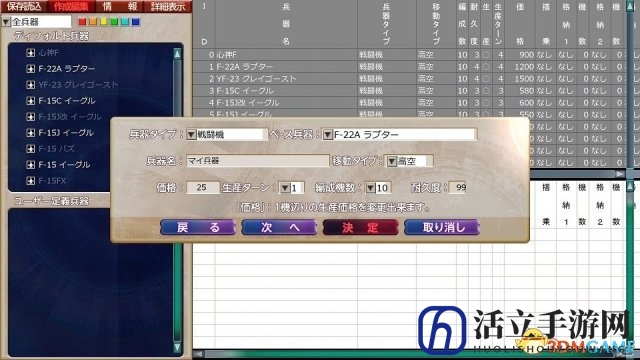Viewport: 640px width, 360px height.
Task: Select F-15 バズ in the default list
Action: pos(56,149)
